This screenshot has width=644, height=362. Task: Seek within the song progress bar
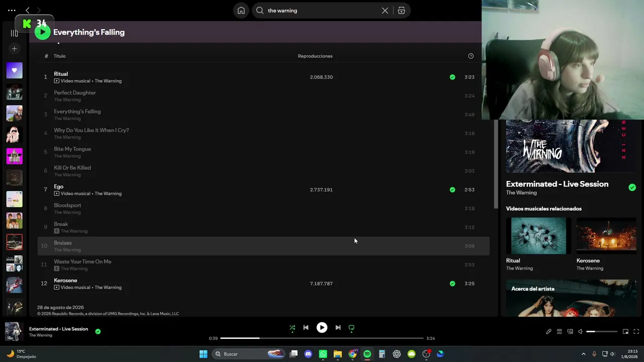(322, 338)
